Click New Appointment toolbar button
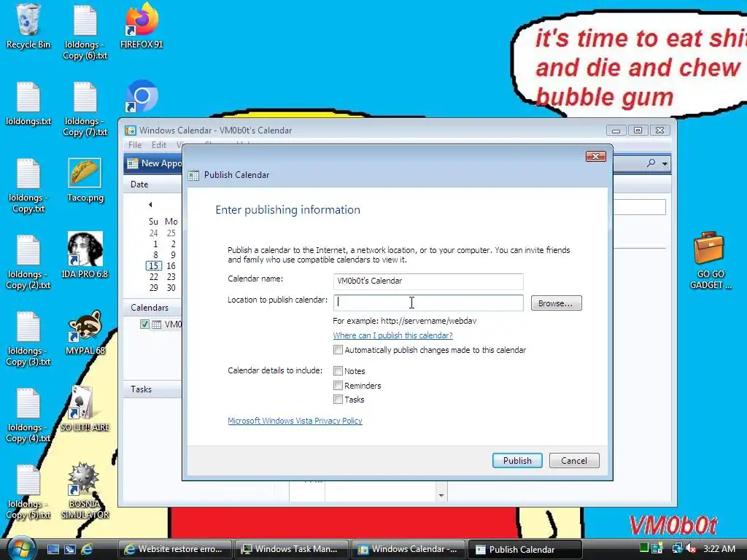 155,163
